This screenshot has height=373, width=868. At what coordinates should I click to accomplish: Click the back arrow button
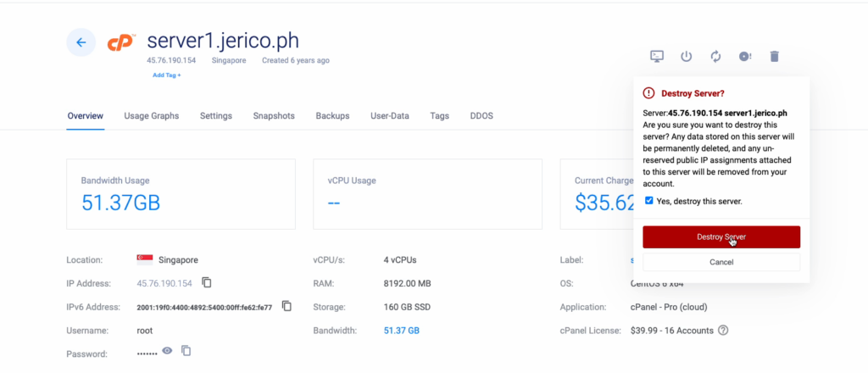(x=81, y=42)
